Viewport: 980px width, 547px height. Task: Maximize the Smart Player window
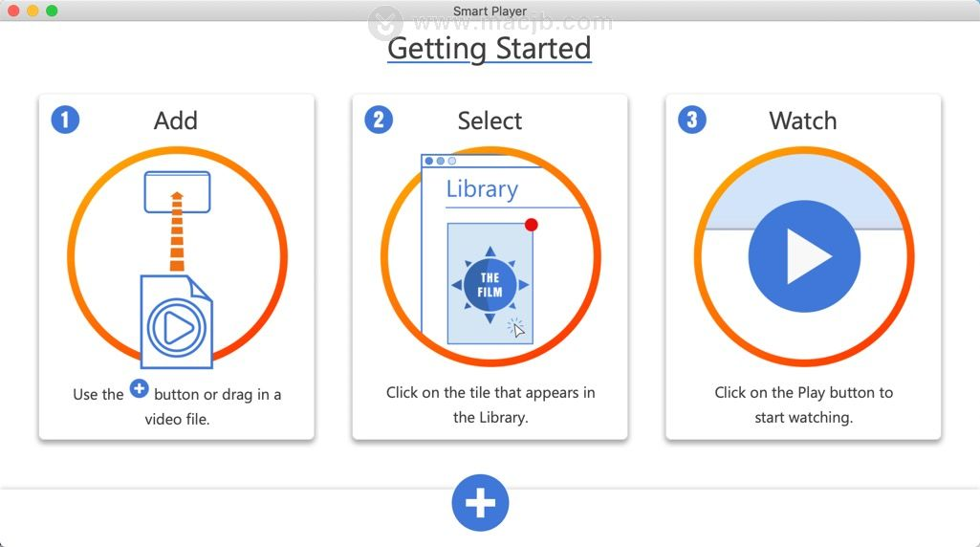click(52, 11)
